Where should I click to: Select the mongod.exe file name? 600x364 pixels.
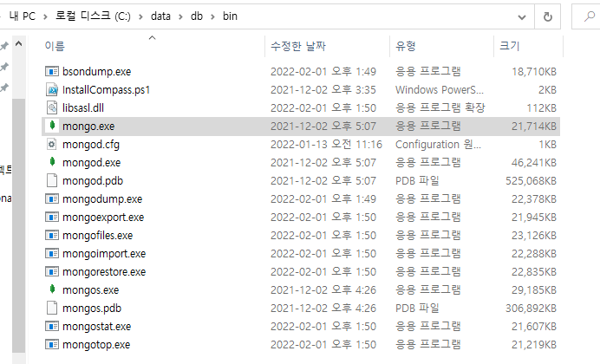pyautogui.click(x=91, y=163)
